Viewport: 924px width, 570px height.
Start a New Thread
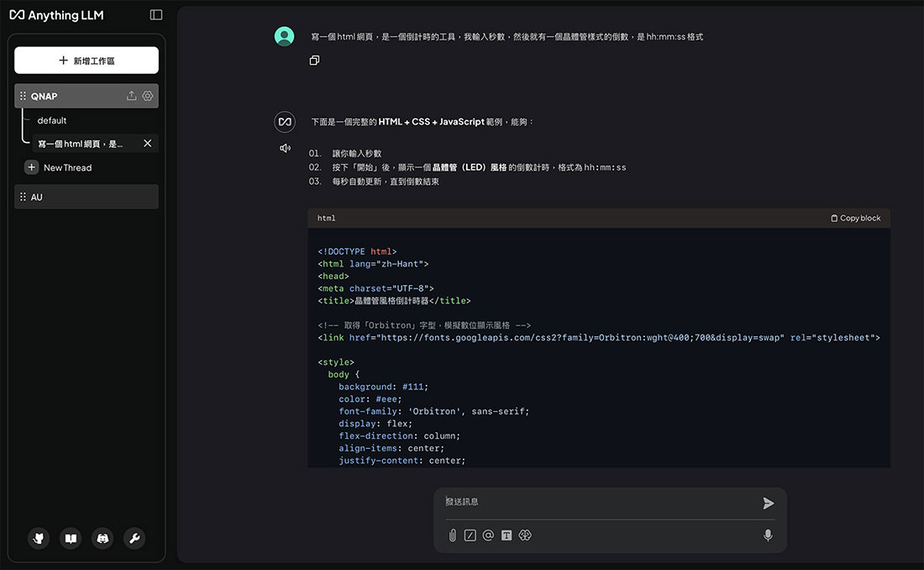click(x=68, y=167)
